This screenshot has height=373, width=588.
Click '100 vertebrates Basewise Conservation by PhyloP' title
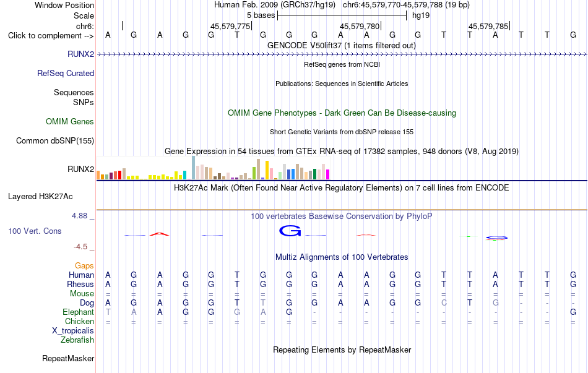coord(342,217)
